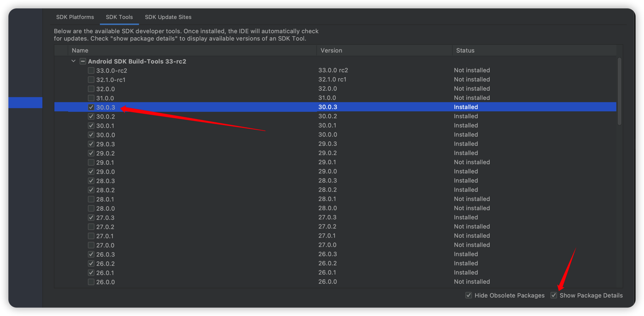
Task: Uncheck the 29.0.3 package checkbox
Action: [91, 144]
